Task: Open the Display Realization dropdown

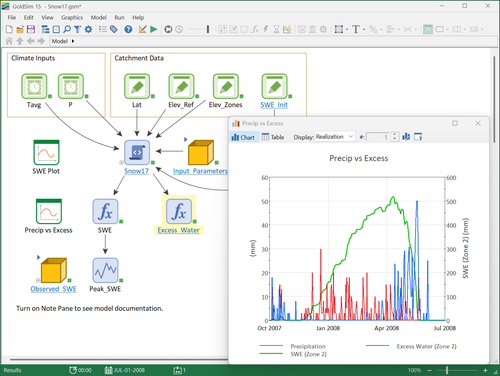Action: [335, 137]
